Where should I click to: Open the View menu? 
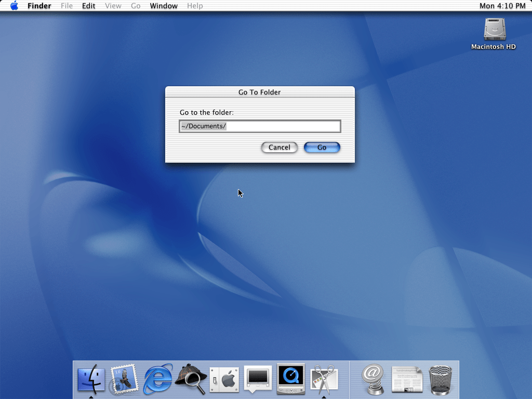click(113, 6)
